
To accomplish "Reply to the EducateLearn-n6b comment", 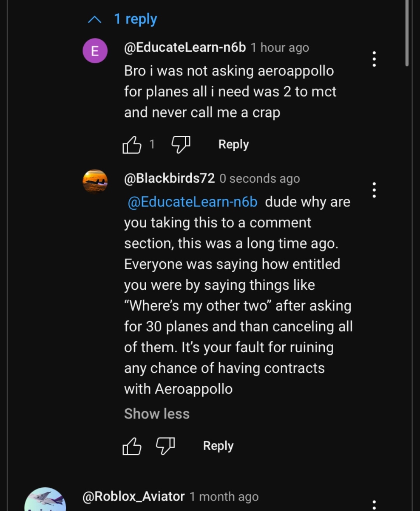I will [x=233, y=144].
